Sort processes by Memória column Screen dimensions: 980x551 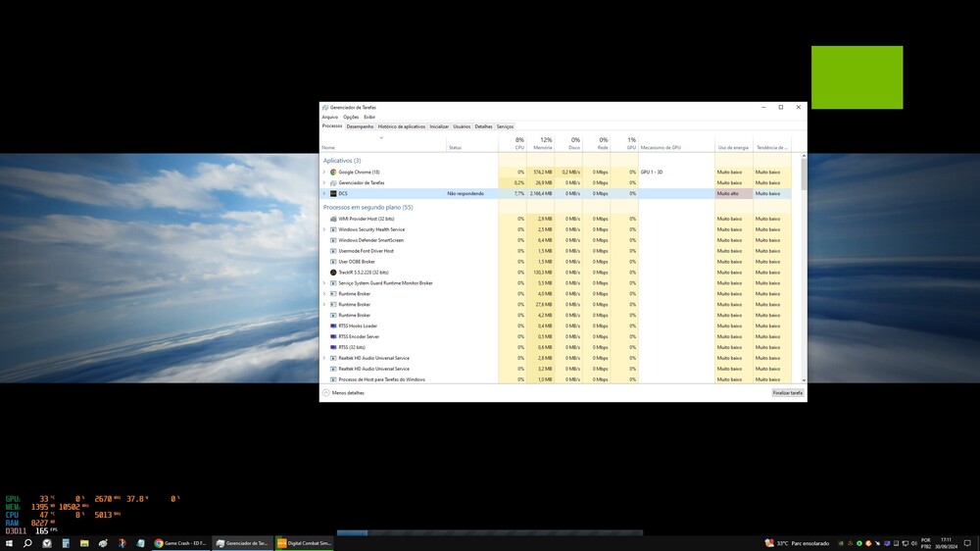tap(543, 143)
